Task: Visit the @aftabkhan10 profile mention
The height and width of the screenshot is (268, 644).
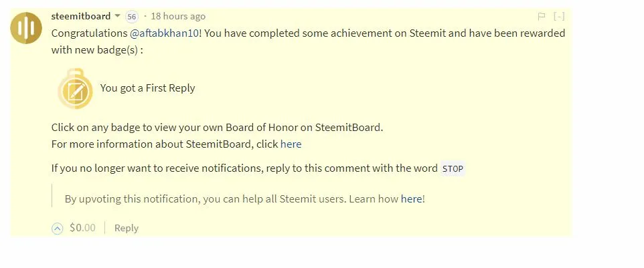Action: click(x=164, y=33)
